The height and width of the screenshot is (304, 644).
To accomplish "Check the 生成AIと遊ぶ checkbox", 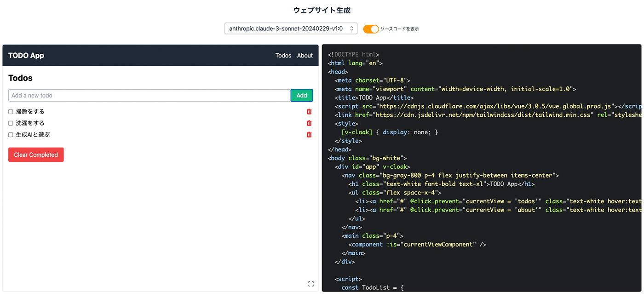I will pos(11,135).
